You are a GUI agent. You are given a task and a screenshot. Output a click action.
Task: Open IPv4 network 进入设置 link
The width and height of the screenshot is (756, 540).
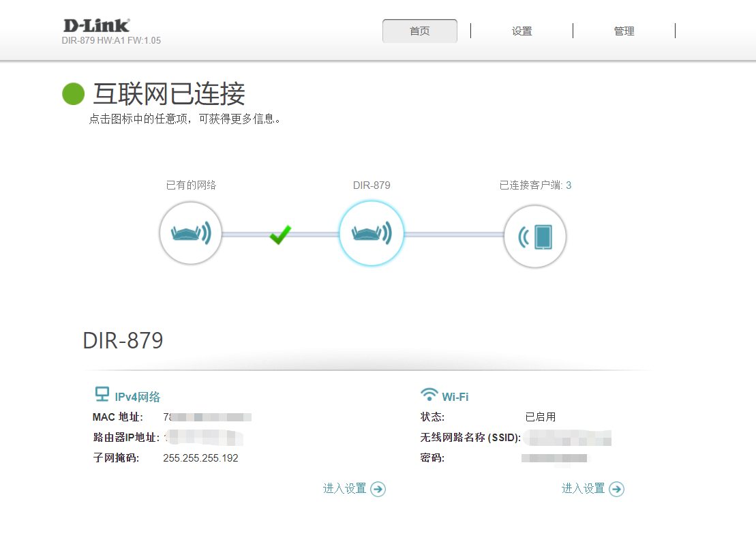click(344, 488)
